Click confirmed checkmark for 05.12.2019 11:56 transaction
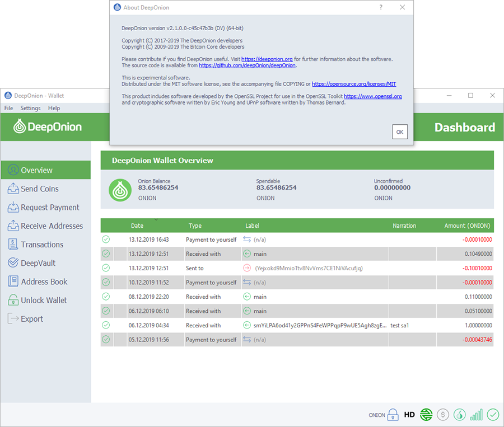 tap(106, 339)
